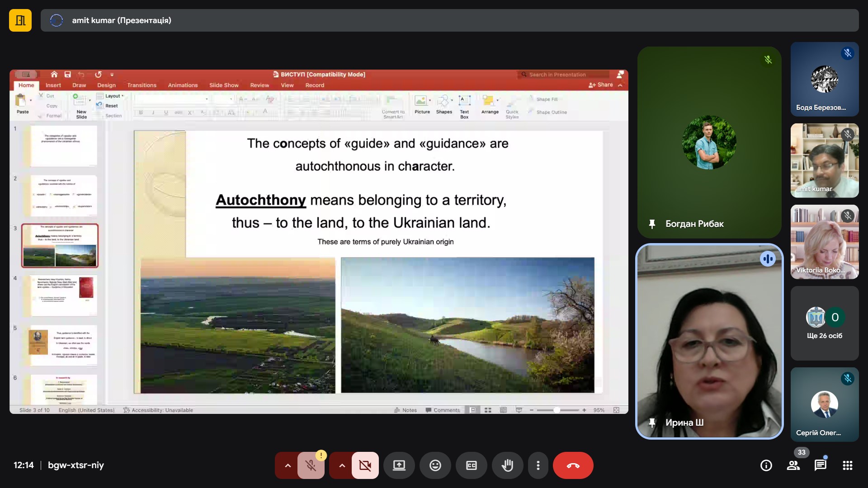Toggle closed captions on
The image size is (868, 488).
point(471,465)
